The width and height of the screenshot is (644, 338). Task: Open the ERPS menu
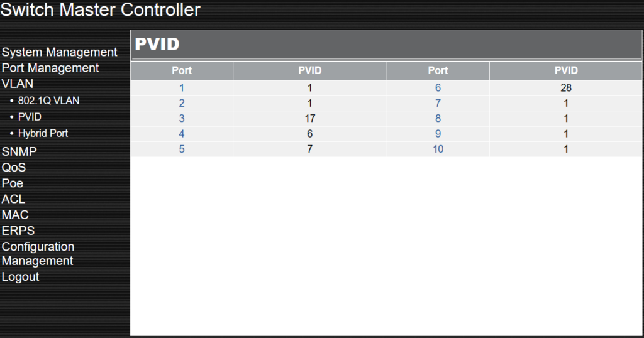point(18,231)
